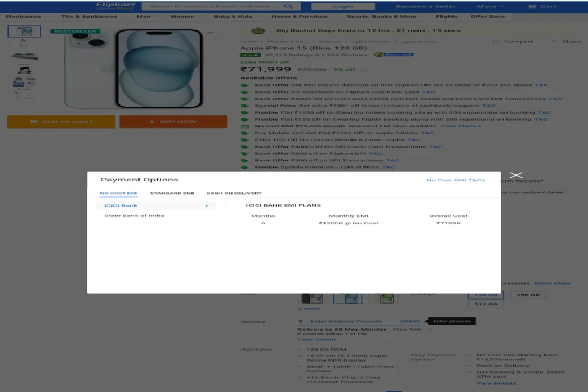Image resolution: width=588 pixels, height=392 pixels.
Task: Open the Electronics category menu
Action: 24,17
